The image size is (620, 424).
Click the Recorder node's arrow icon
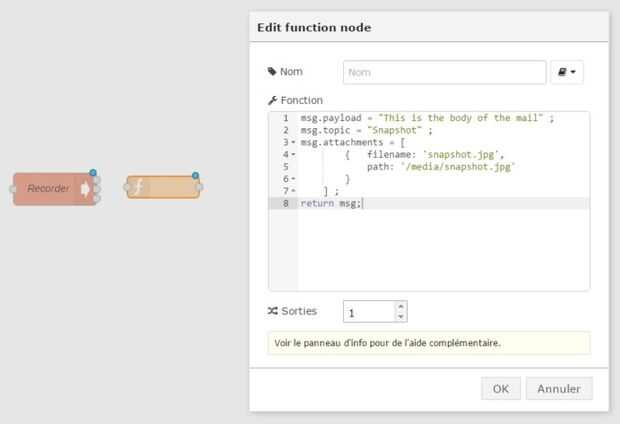(x=85, y=188)
